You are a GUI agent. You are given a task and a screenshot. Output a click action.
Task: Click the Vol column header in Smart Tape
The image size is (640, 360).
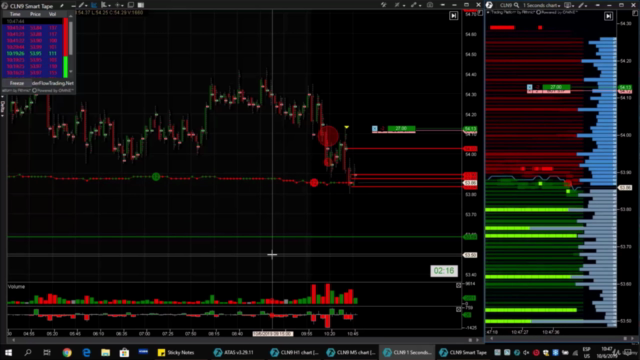click(x=53, y=14)
